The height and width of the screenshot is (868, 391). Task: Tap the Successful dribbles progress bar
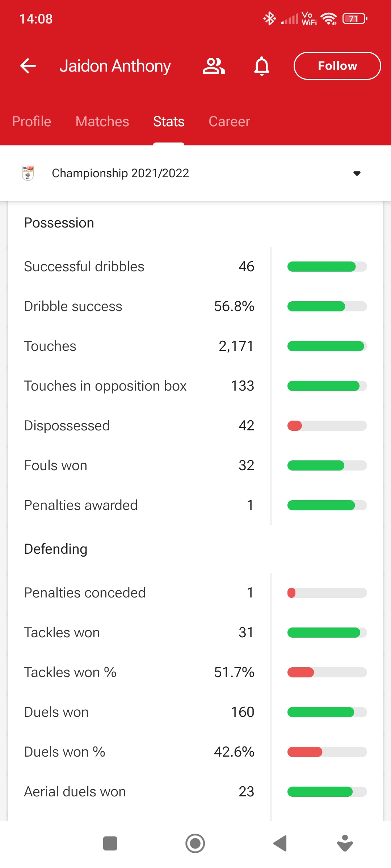tap(327, 267)
